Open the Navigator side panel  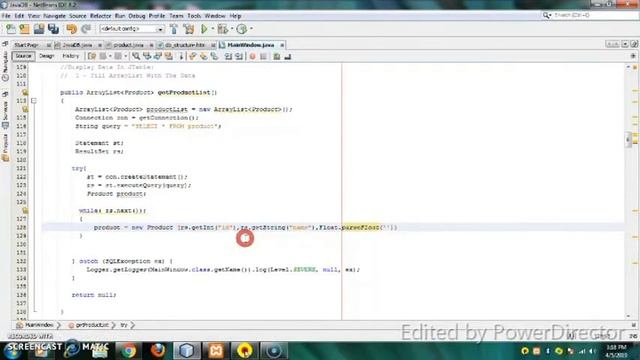point(5,66)
